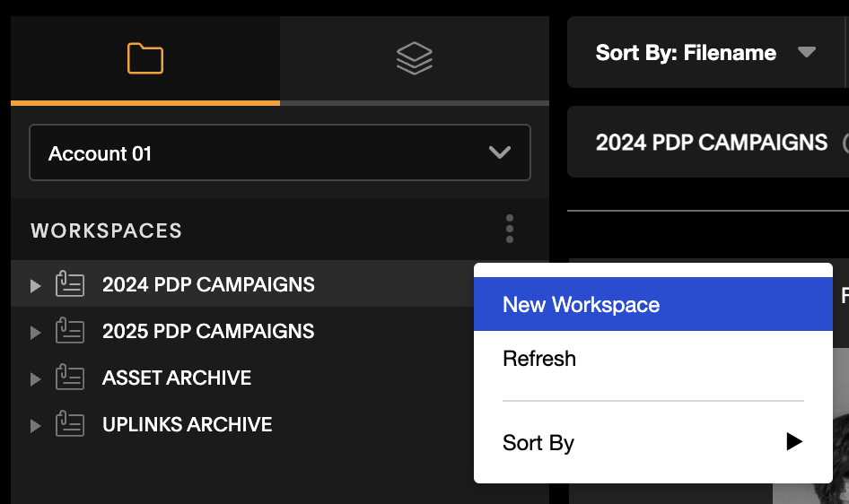Expand the UPLINKS ARCHIVE tree arrow
This screenshot has width=849, height=504.
35,425
